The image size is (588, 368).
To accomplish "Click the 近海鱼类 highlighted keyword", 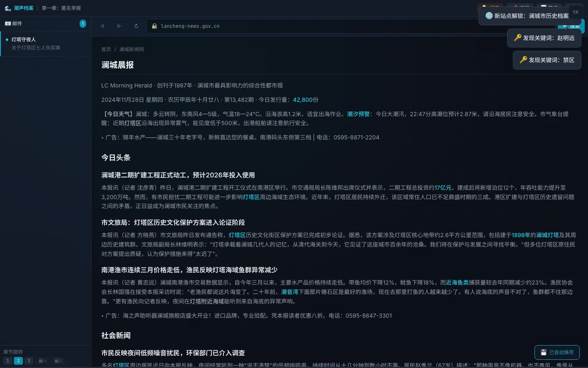I will [x=457, y=283].
